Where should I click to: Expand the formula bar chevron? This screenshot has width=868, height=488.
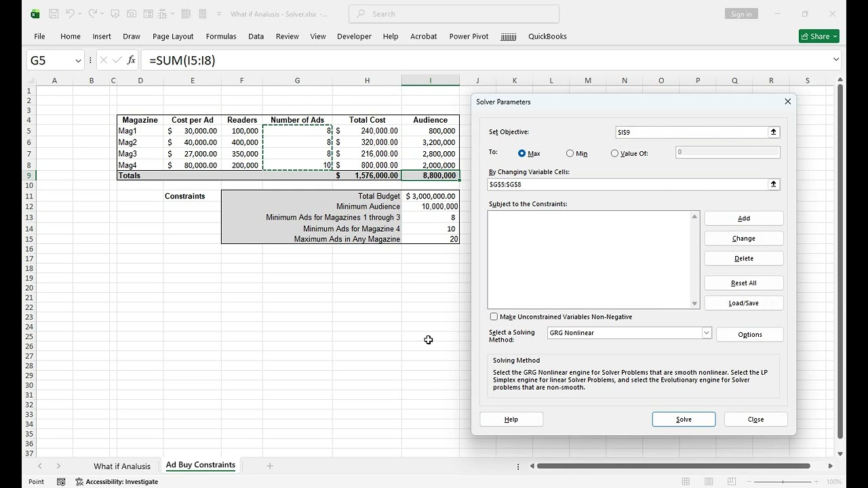(x=835, y=60)
